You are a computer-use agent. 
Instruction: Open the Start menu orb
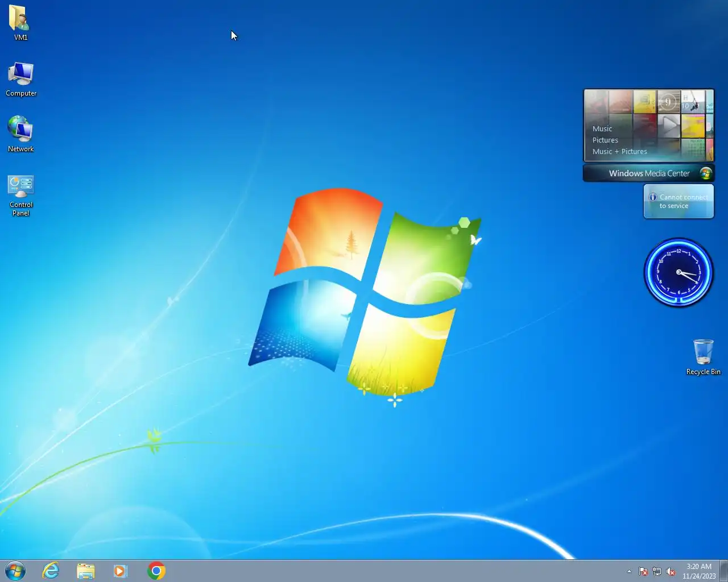tap(15, 571)
